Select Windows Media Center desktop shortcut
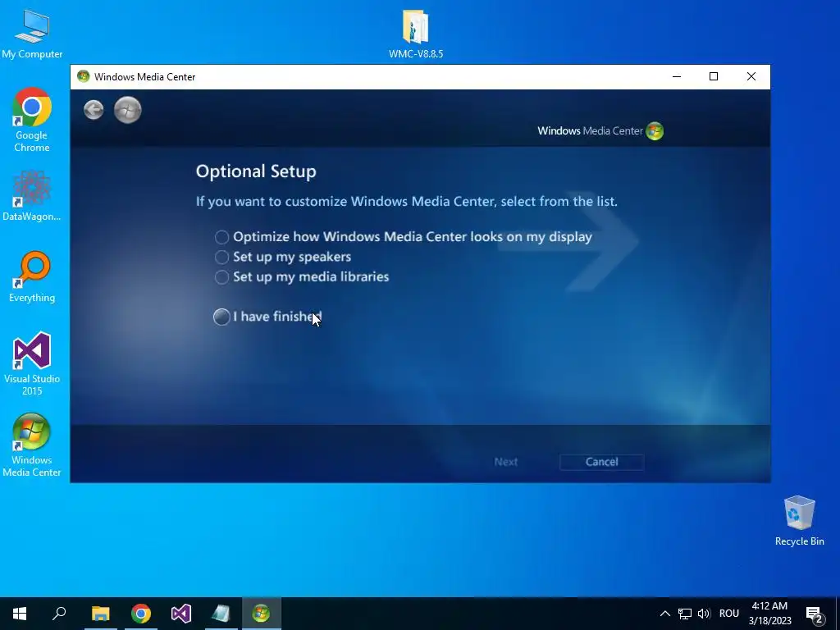This screenshot has width=840, height=630. pyautogui.click(x=32, y=445)
